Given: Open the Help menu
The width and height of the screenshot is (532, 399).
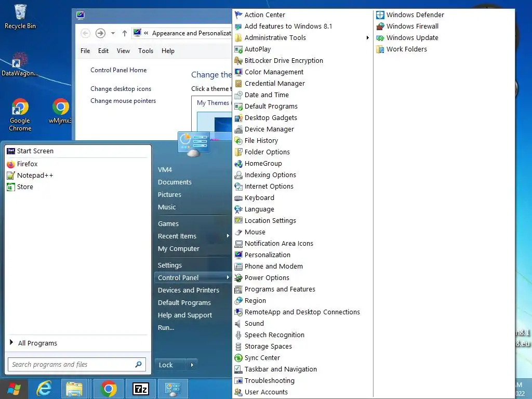Looking at the screenshot, I should coord(168,51).
